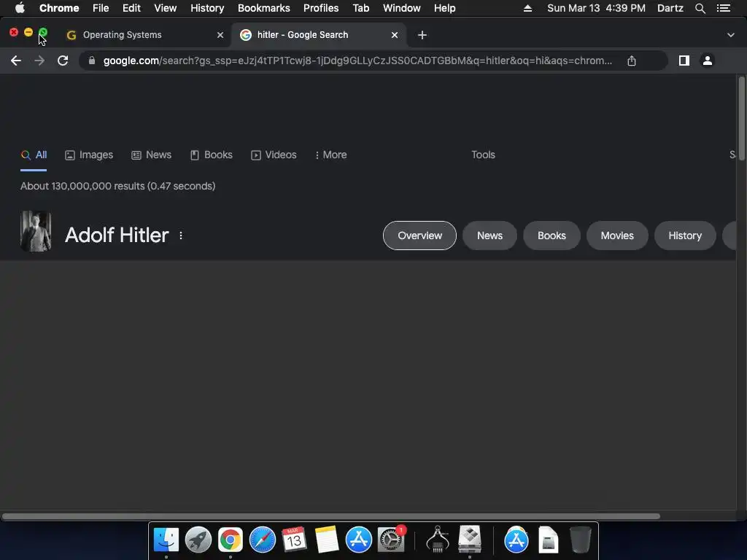
Task: Switch to Images search results
Action: tap(89, 155)
